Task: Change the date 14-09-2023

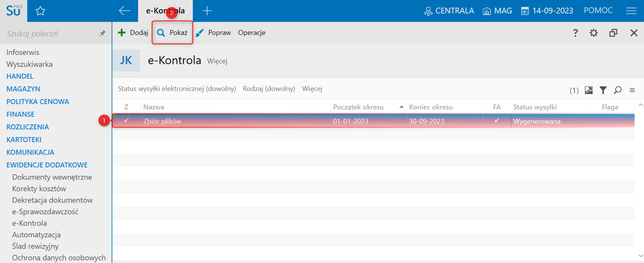Action: click(547, 11)
